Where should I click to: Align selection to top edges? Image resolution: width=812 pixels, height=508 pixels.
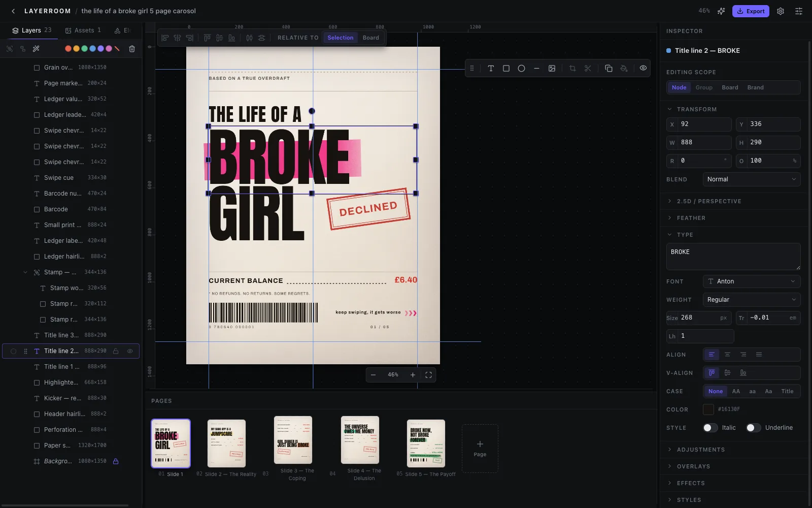coord(207,38)
